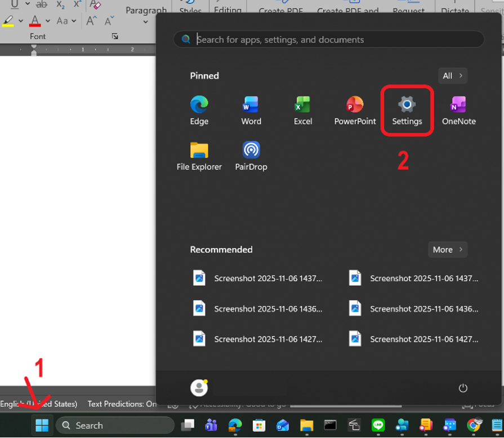The height and width of the screenshot is (438, 504).
Task: Expand More recommended items
Action: click(447, 250)
